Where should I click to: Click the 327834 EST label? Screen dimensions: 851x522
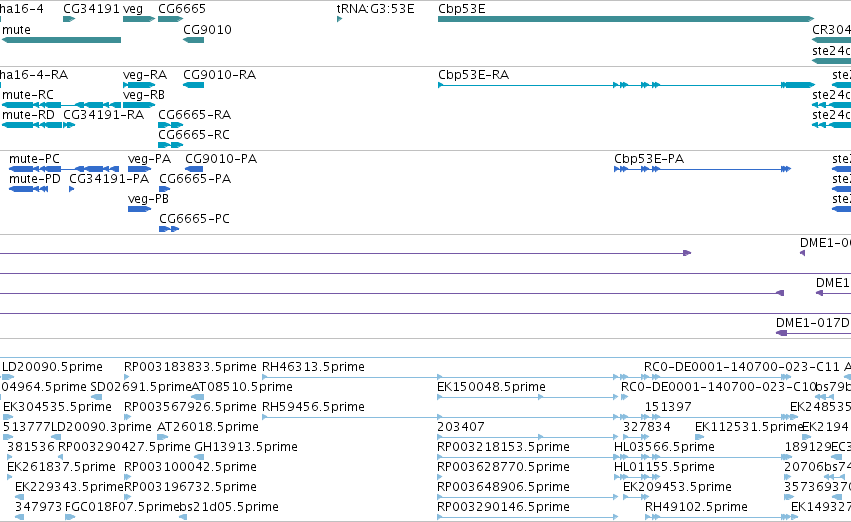coord(646,427)
